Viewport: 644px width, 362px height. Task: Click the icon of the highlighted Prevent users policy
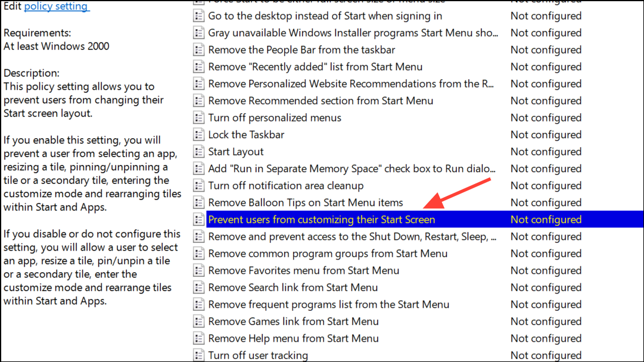[199, 220]
